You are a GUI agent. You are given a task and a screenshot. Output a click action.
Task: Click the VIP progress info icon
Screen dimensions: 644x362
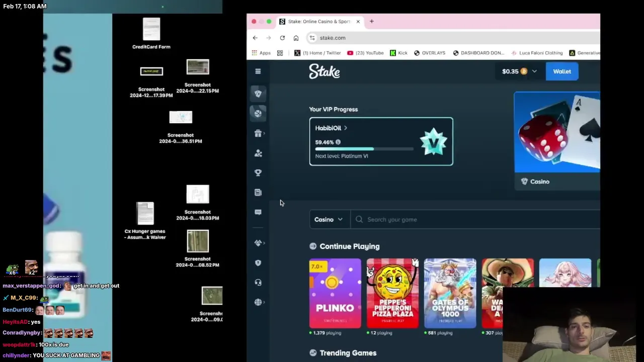pyautogui.click(x=338, y=142)
